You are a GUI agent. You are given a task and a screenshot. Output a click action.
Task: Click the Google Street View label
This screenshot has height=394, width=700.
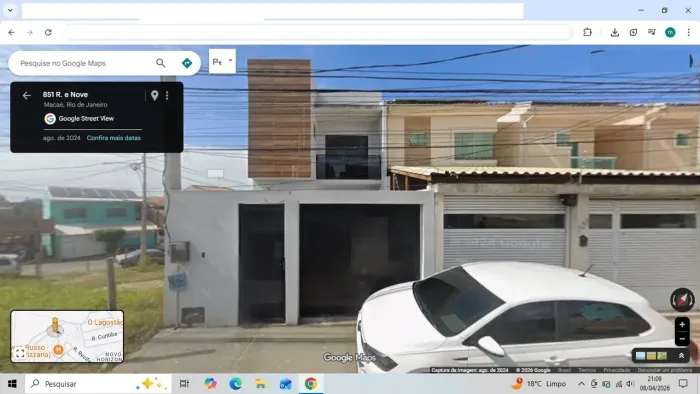[86, 119]
